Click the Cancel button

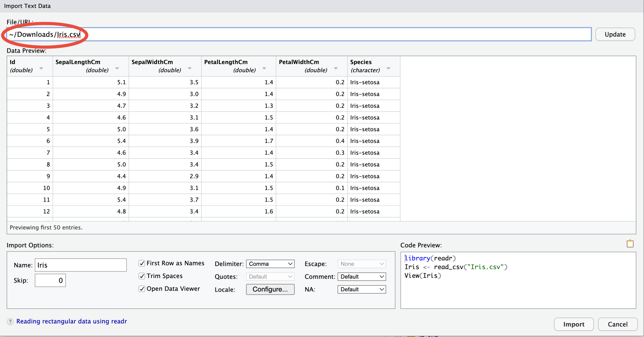click(x=618, y=324)
